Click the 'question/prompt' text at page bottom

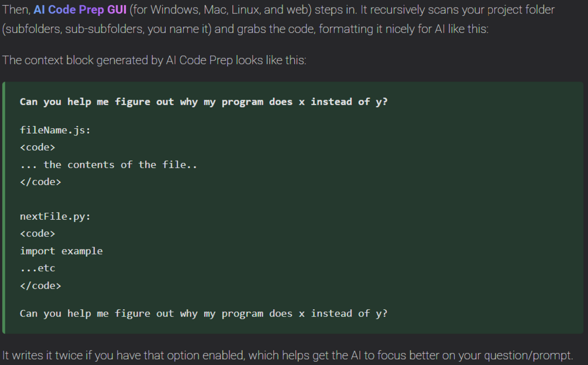pos(527,355)
